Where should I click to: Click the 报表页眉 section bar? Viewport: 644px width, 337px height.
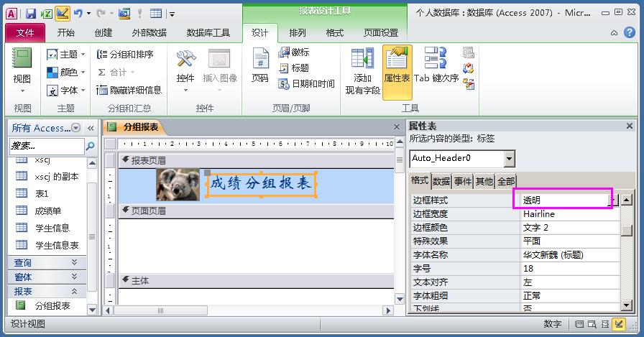coord(257,160)
